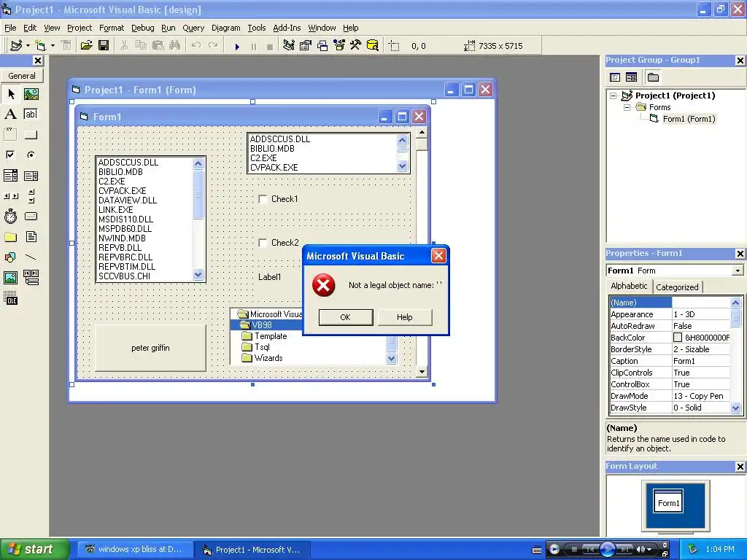Click the General toolbox tab
Screen dimensions: 747x560
[22, 76]
